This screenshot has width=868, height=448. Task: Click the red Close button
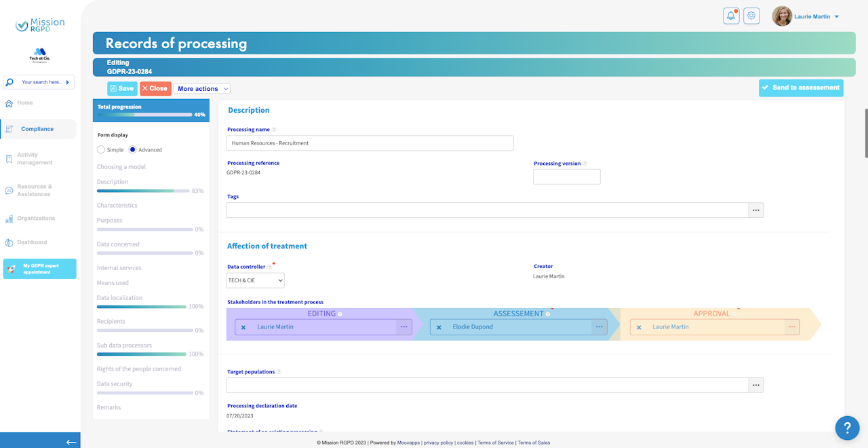click(x=155, y=88)
